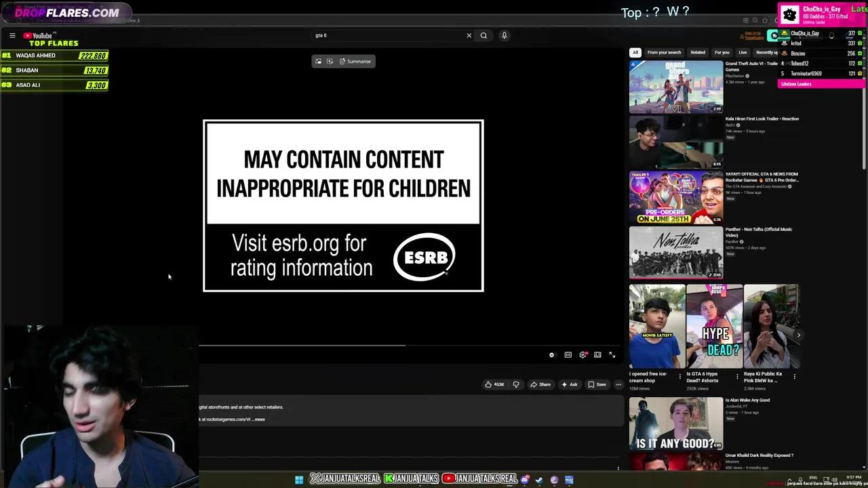Click the Summarise button above the video
Screen dimensions: 868x488
point(355,61)
